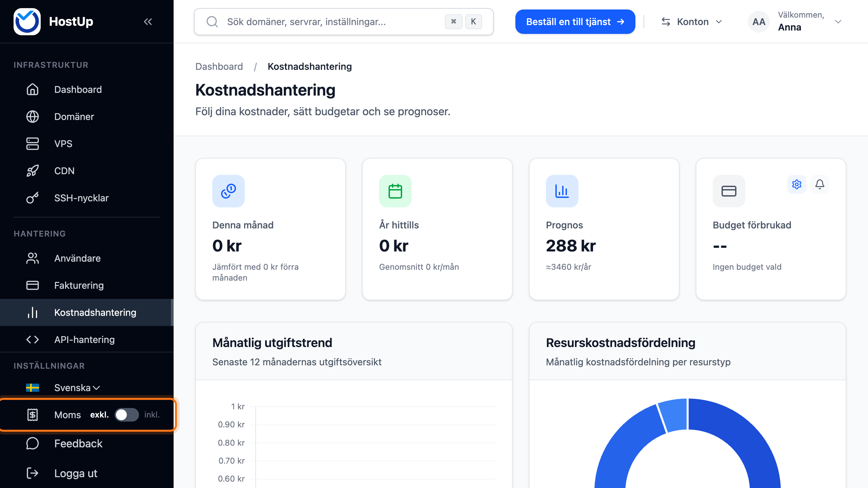Viewport: 868px width, 488px height.
Task: Select the exkl. VAT label
Action: (x=99, y=415)
